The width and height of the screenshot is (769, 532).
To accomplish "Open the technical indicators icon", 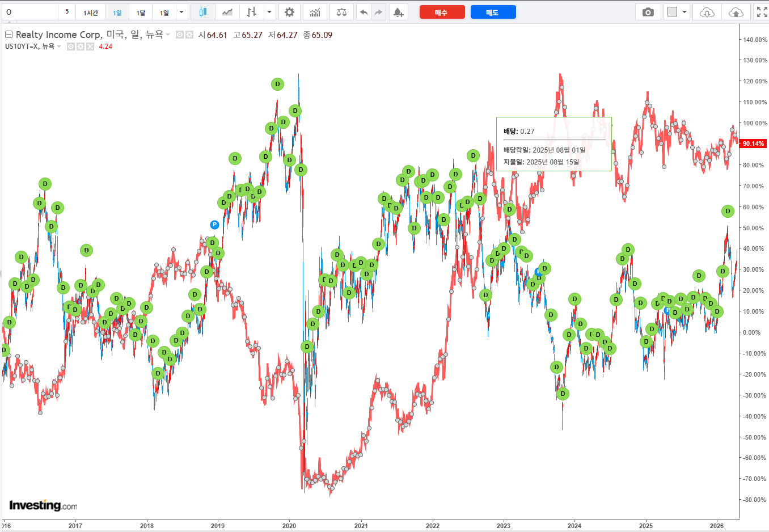I will coord(315,12).
